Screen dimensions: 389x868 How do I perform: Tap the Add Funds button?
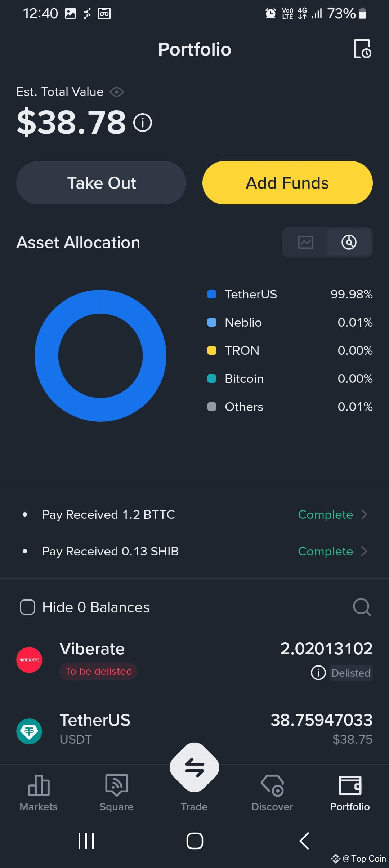coord(287,183)
